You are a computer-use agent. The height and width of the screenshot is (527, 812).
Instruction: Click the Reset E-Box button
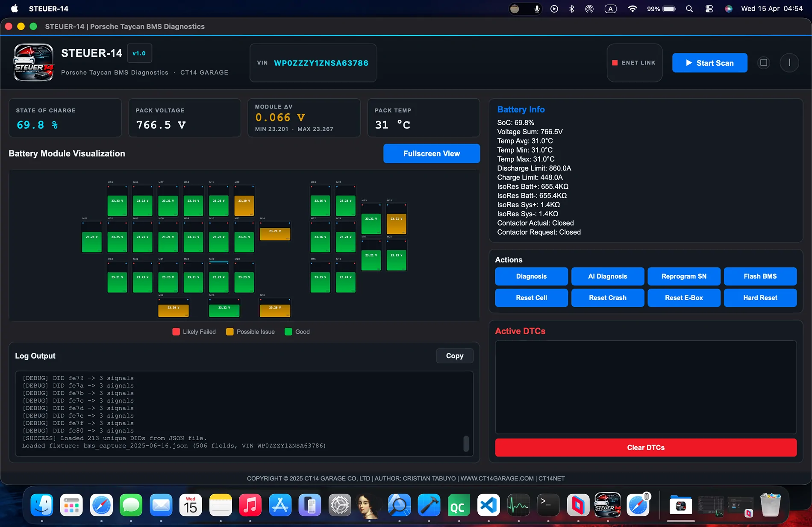(x=684, y=297)
